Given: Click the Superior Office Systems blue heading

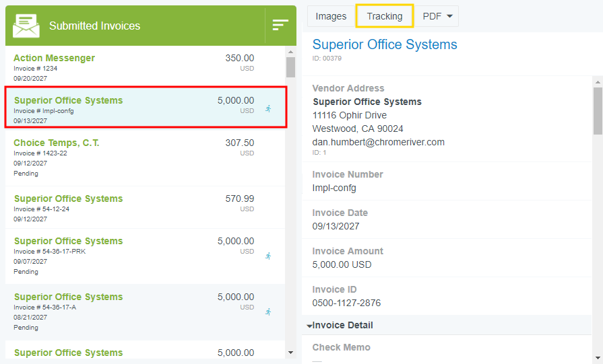Looking at the screenshot, I should pyautogui.click(x=384, y=45).
